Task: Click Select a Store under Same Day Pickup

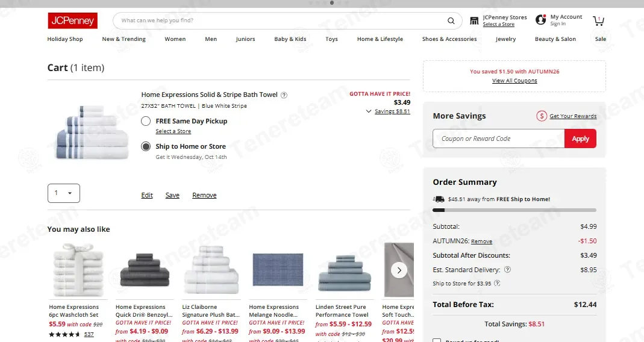Action: coord(174,131)
